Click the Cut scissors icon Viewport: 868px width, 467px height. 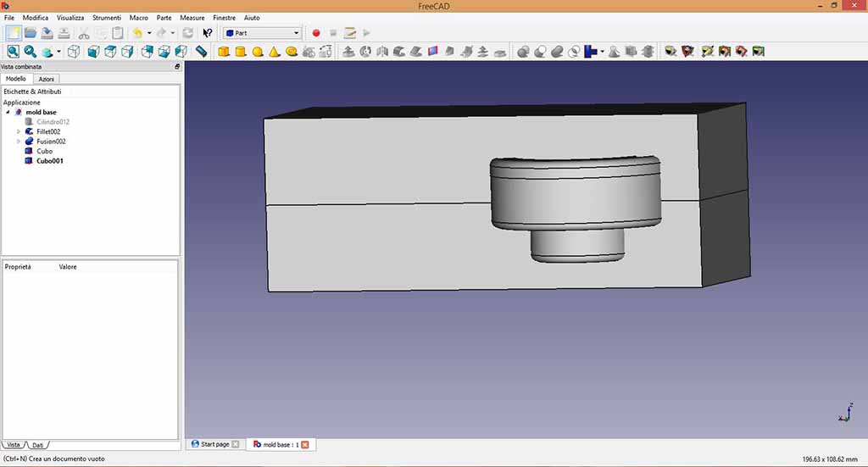pyautogui.click(x=84, y=33)
